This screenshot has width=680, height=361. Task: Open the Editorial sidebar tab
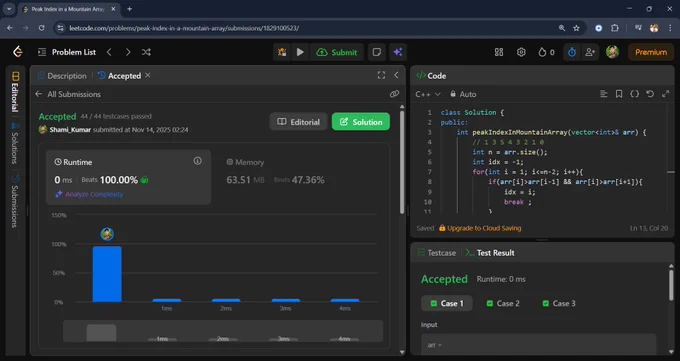click(16, 91)
